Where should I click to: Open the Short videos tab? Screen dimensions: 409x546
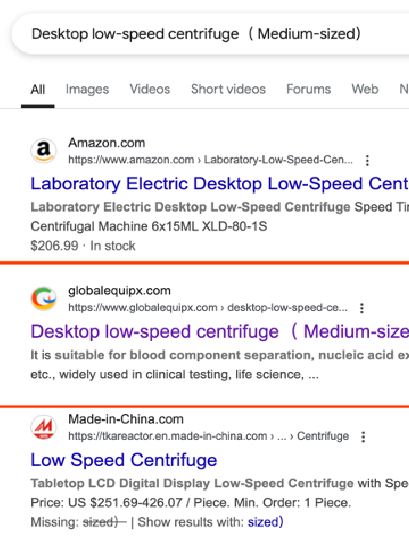point(228,89)
